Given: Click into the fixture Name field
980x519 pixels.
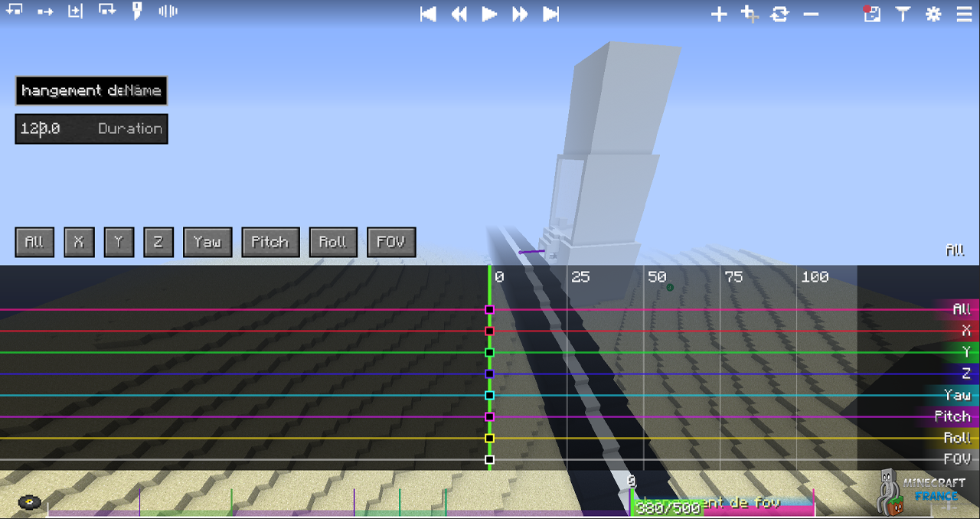Looking at the screenshot, I should click(91, 90).
